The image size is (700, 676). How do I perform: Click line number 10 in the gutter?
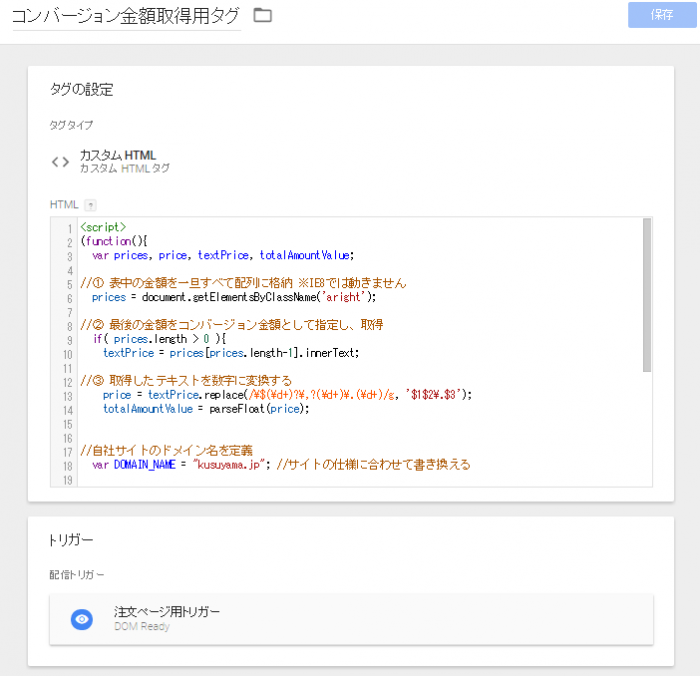(66, 353)
